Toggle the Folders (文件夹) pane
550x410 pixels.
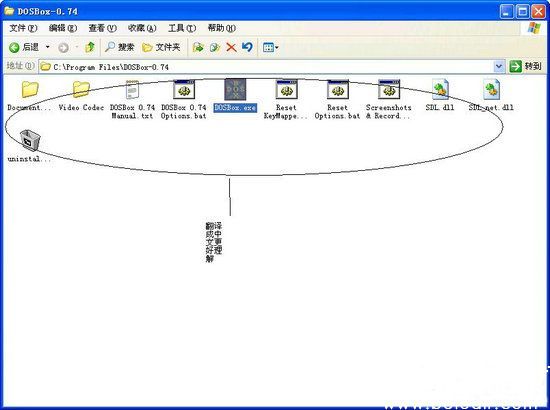[x=161, y=47]
